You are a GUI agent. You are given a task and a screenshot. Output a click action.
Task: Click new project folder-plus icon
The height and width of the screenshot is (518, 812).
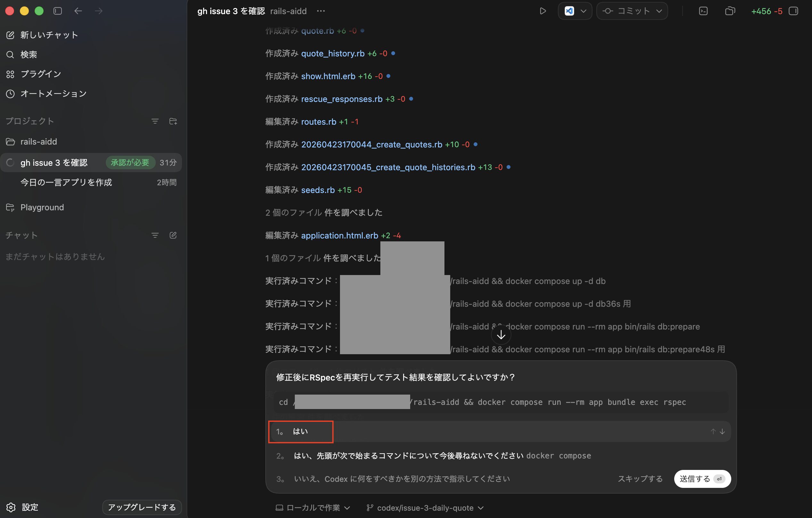[x=173, y=121]
